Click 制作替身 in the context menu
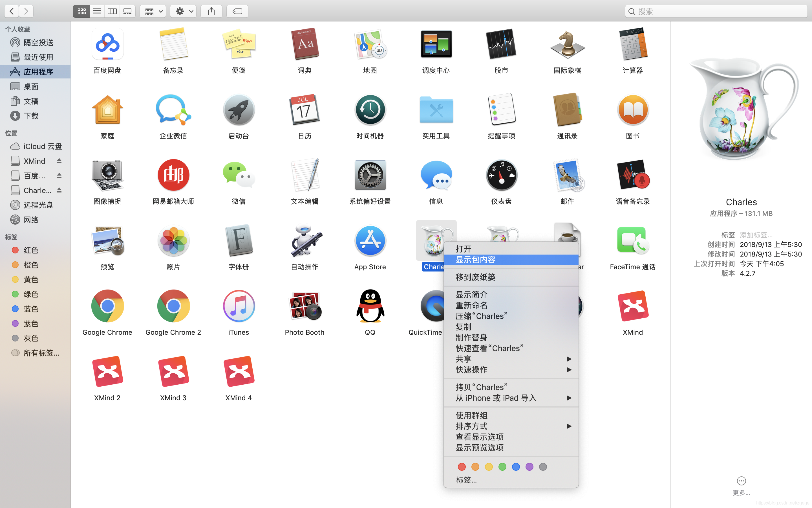Image resolution: width=812 pixels, height=508 pixels. coord(511,337)
